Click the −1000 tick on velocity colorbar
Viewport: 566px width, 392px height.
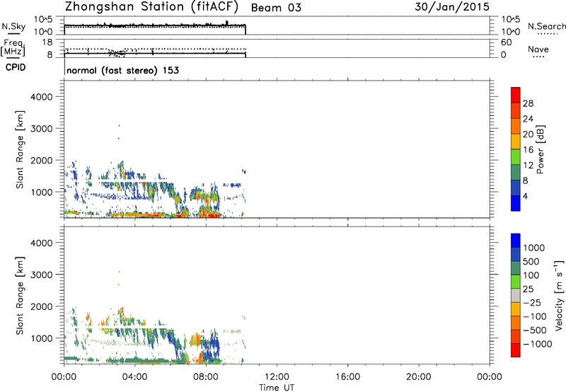pos(538,344)
